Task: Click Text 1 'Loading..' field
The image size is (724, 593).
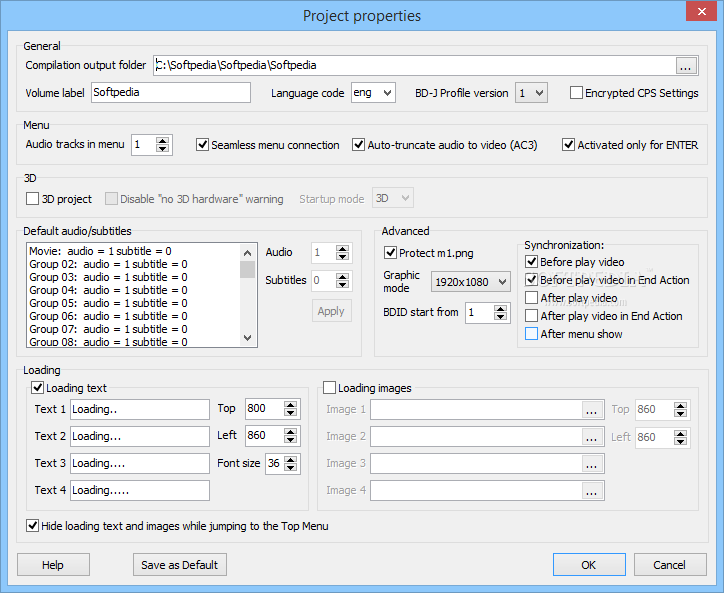Action: [140, 409]
